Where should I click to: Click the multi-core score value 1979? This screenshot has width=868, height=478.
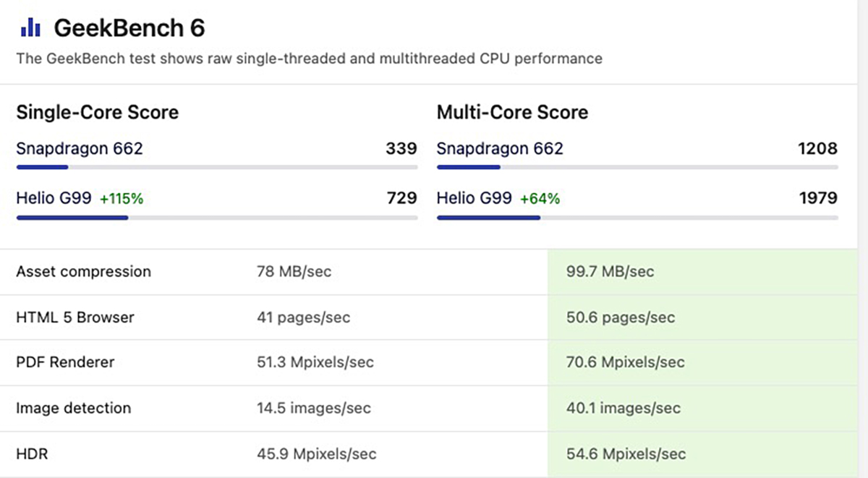pos(818,198)
